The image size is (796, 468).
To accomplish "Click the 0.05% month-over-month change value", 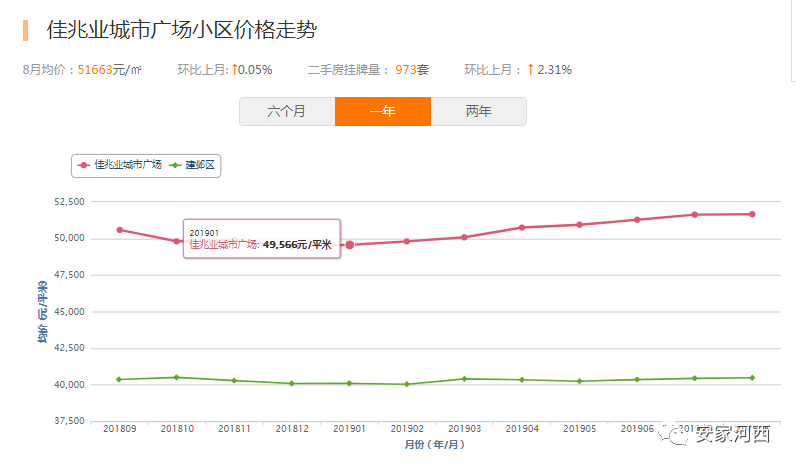I will [x=255, y=70].
